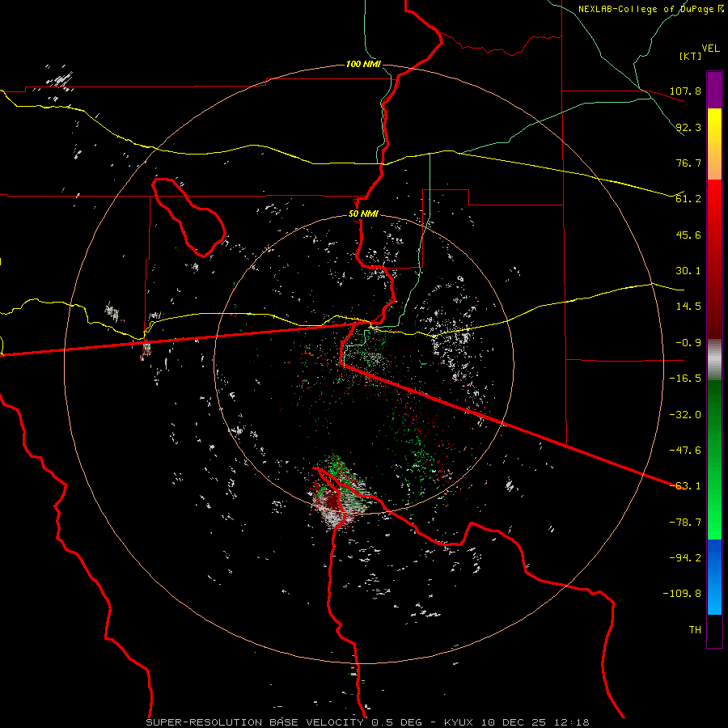This screenshot has width=728, height=728.
Task: Click the -78.7 velocity scale value
Action: pyautogui.click(x=685, y=523)
